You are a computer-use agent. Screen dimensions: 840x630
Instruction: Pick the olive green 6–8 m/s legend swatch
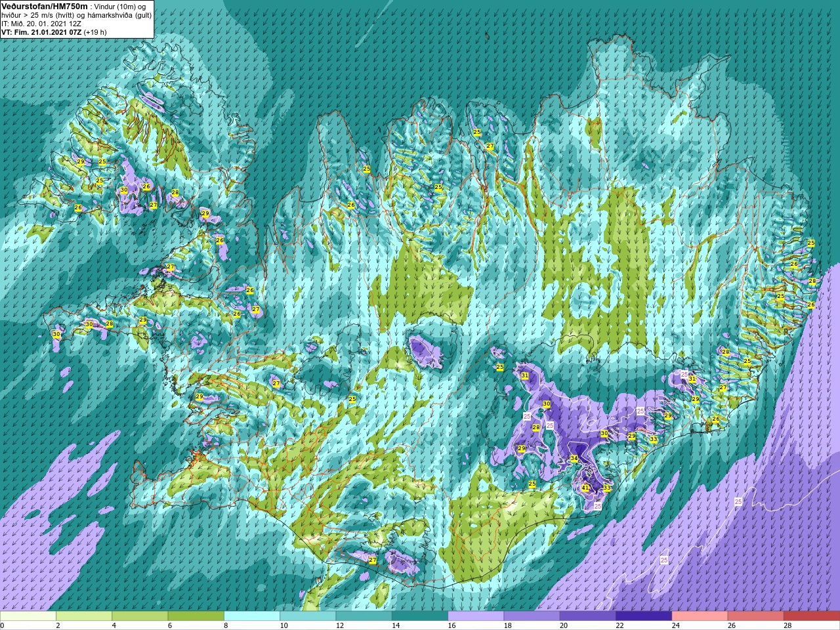pyautogui.click(x=196, y=616)
